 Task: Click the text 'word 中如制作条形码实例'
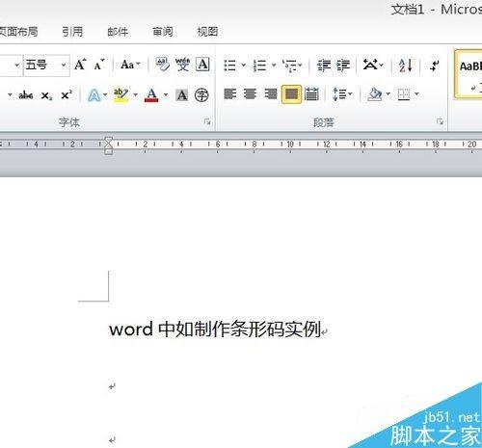(x=215, y=329)
